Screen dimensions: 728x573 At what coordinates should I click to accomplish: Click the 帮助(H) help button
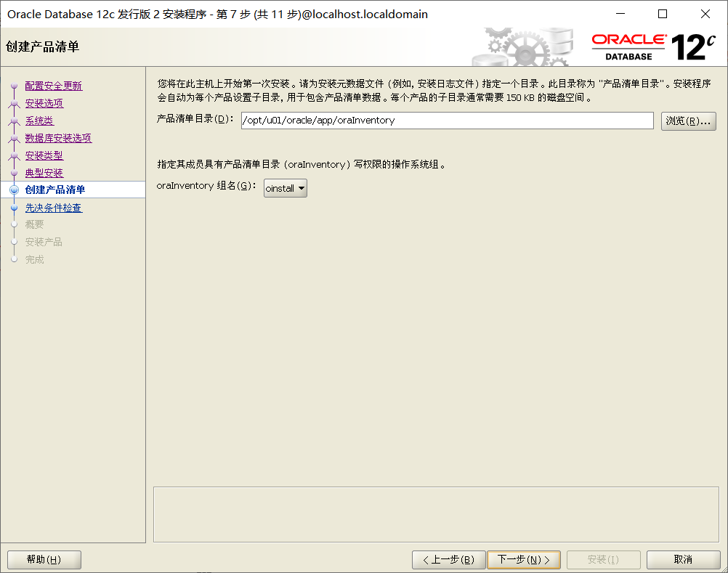coord(44,559)
